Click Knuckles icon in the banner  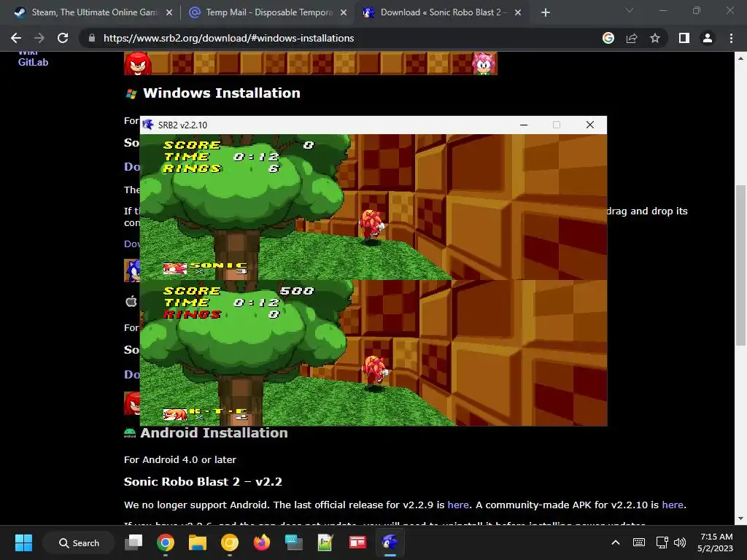click(x=138, y=63)
